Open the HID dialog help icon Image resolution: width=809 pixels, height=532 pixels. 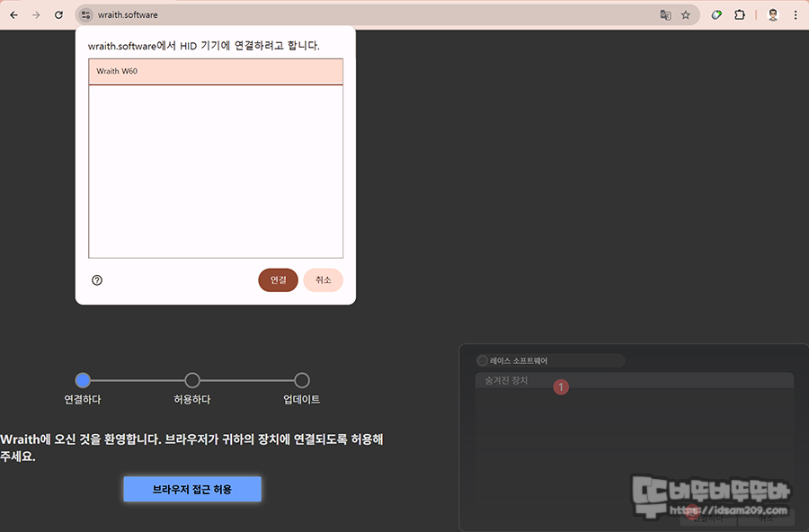pos(97,280)
